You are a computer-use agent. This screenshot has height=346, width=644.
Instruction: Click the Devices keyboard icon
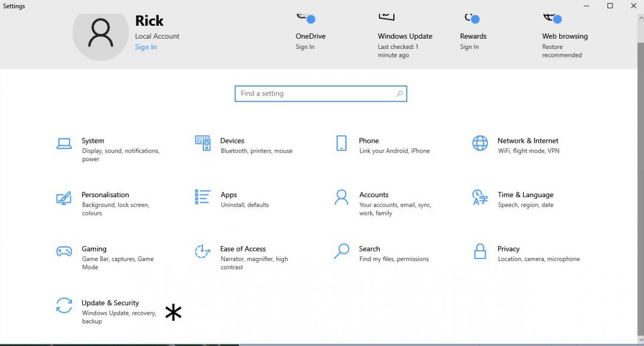point(203,143)
